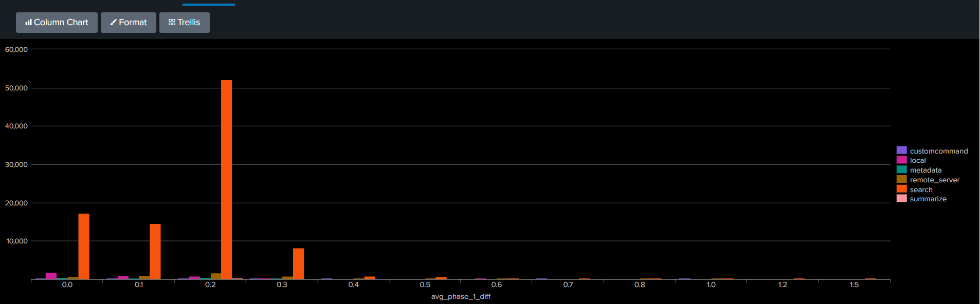Click the magenta local bar at 0.0
Screen dimensions: 980x304
pos(51,276)
